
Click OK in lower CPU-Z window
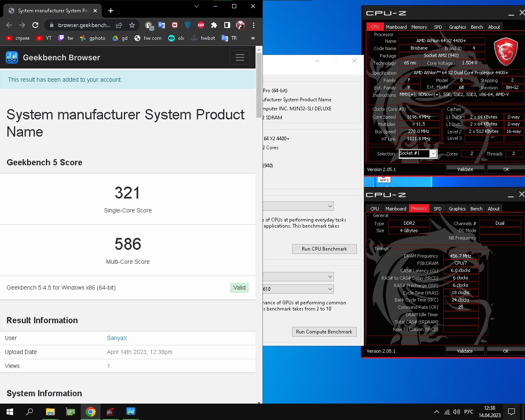tap(506, 351)
